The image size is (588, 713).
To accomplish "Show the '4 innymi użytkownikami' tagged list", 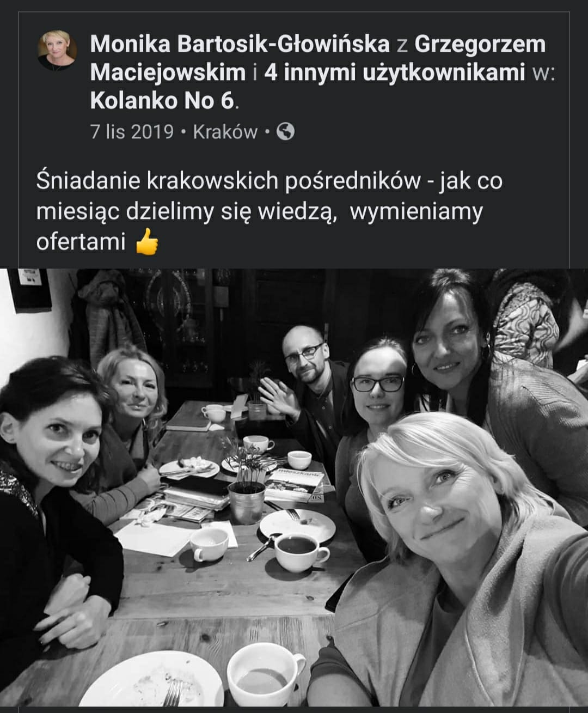I will (x=394, y=72).
